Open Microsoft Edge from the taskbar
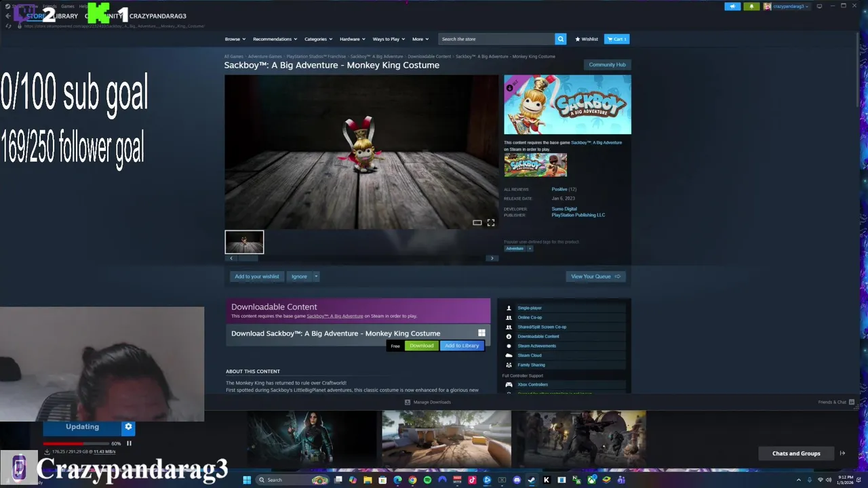 click(x=397, y=480)
